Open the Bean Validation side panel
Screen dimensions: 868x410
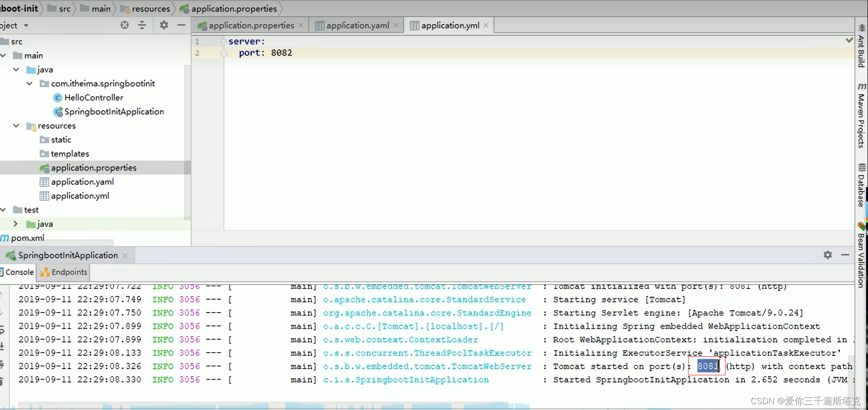(x=861, y=255)
